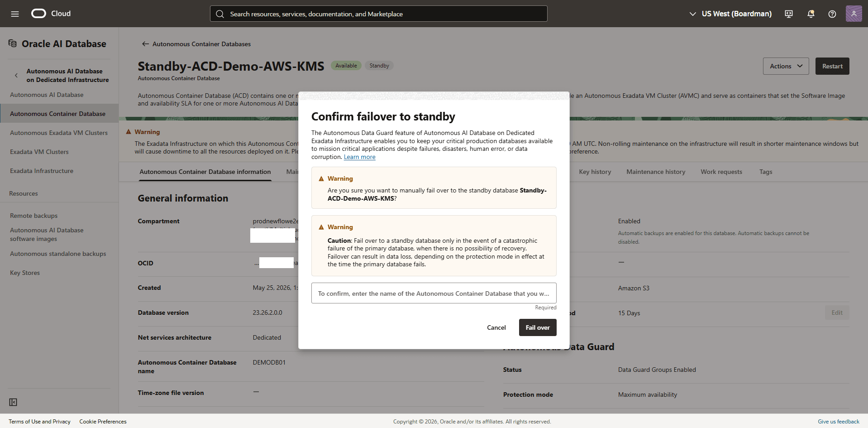Cancel the failover dialog
This screenshot has height=428, width=868.
(x=496, y=327)
